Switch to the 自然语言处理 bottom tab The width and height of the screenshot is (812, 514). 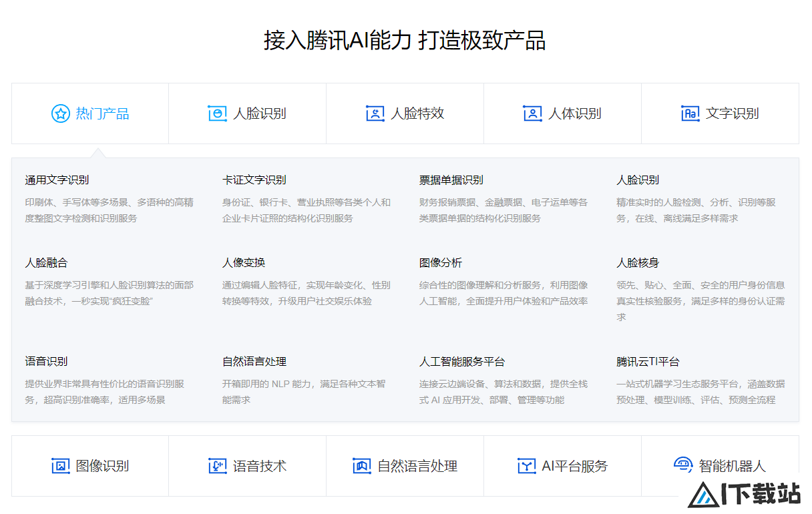click(x=405, y=466)
